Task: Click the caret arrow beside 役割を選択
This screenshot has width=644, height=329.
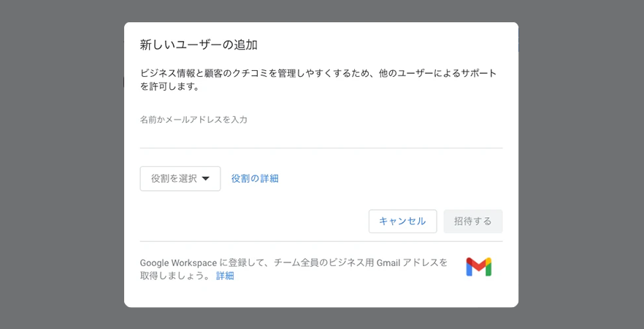Action: 206,178
